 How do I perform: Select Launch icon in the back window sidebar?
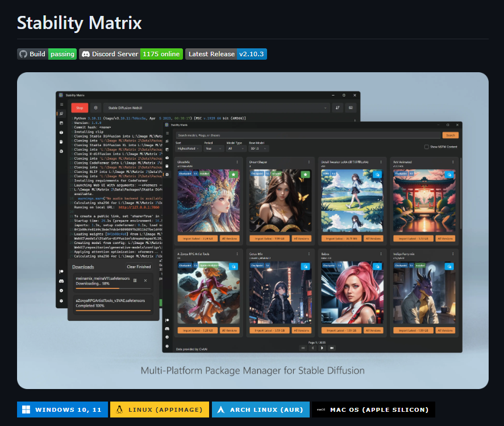click(61, 114)
